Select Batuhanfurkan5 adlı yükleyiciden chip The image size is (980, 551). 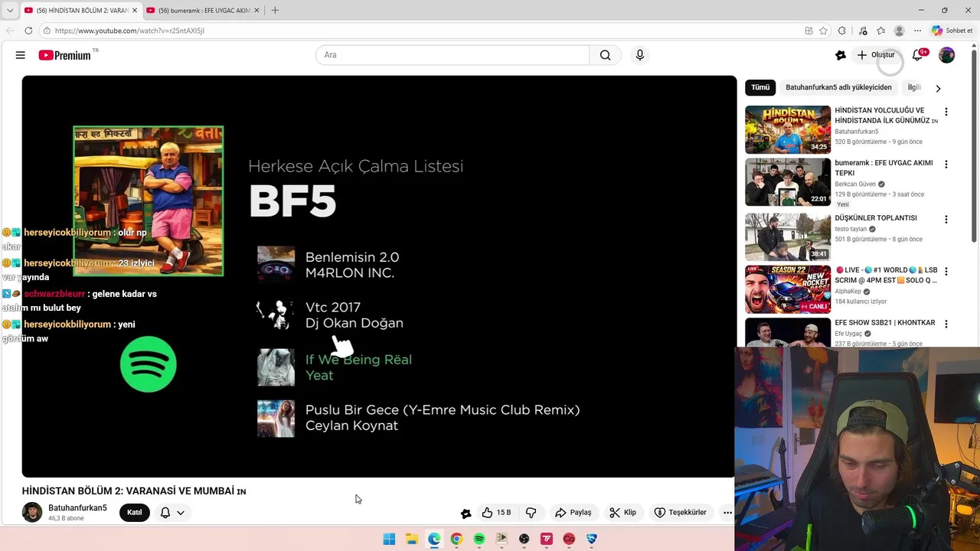click(x=838, y=87)
